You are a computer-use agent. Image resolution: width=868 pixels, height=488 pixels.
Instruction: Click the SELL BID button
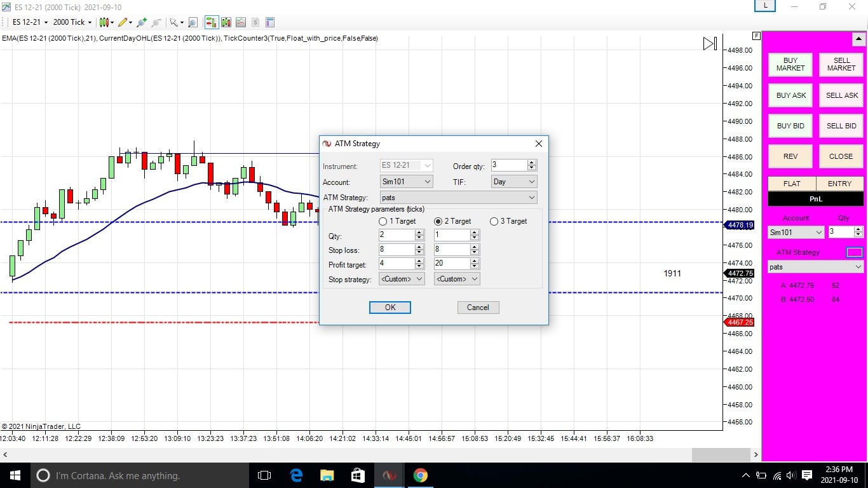tap(841, 126)
